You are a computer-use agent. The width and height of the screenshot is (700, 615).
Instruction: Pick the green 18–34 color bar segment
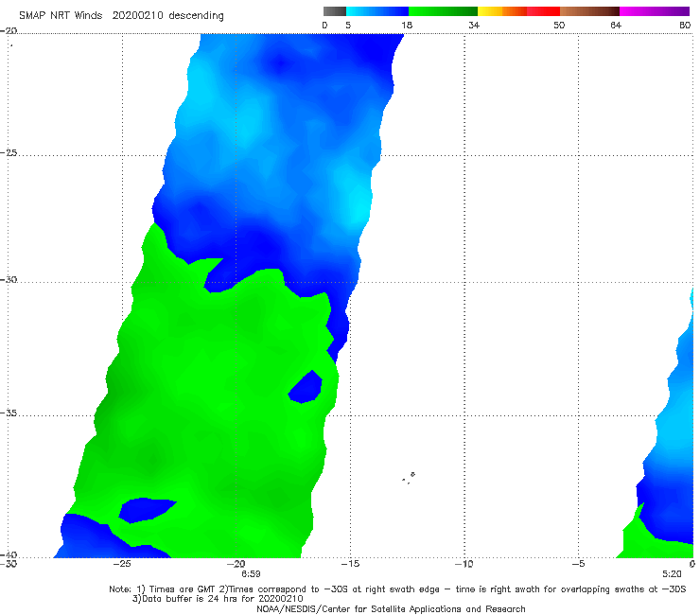[443, 11]
